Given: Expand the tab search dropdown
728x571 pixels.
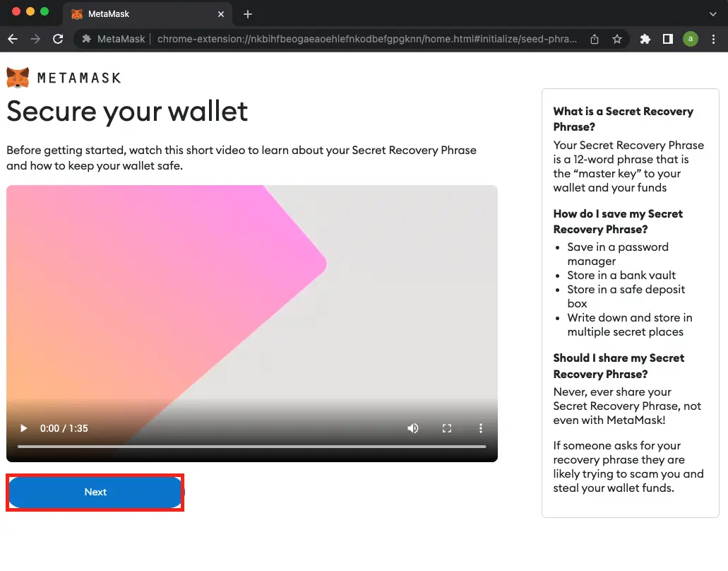Looking at the screenshot, I should 712,14.
